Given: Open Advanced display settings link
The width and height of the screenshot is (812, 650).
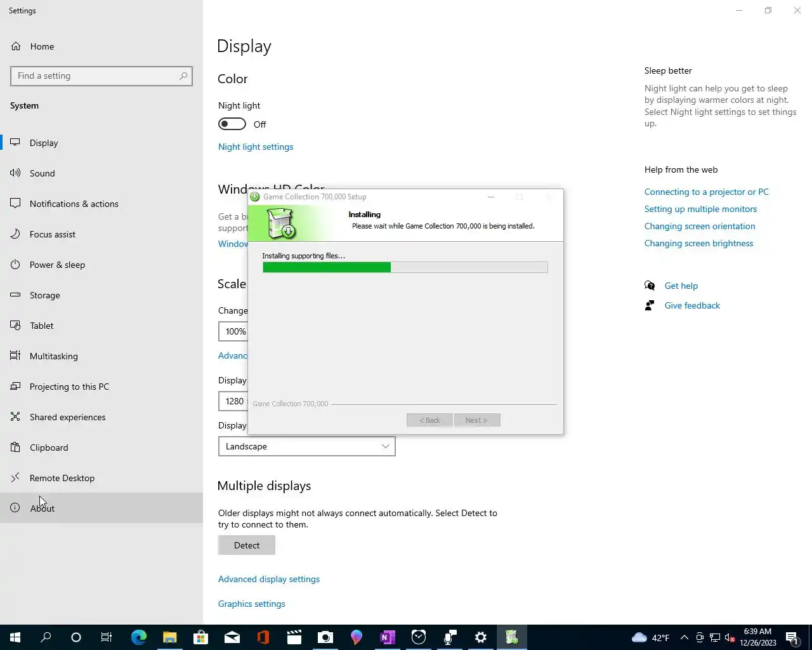Looking at the screenshot, I should coord(269,579).
